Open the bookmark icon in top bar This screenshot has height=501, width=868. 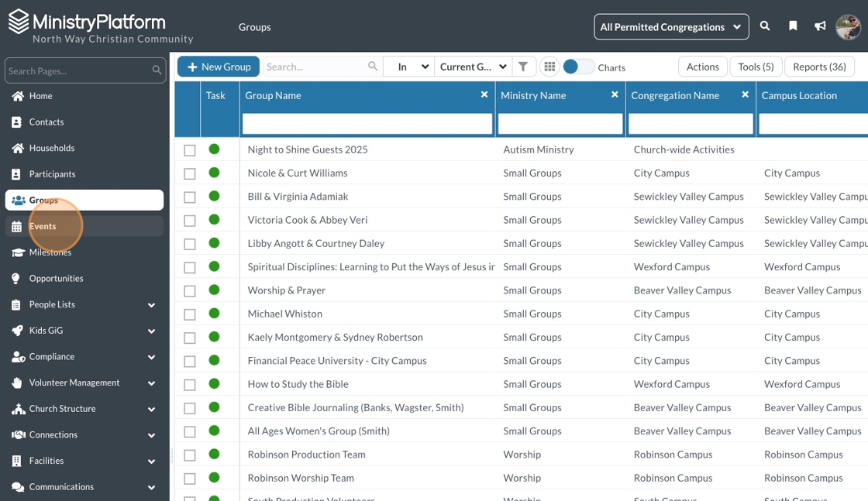(793, 26)
